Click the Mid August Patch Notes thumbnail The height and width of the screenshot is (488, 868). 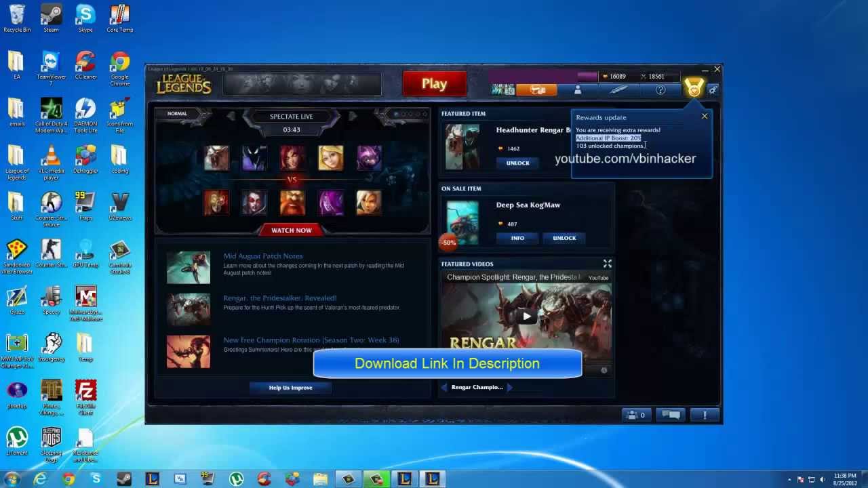click(189, 267)
